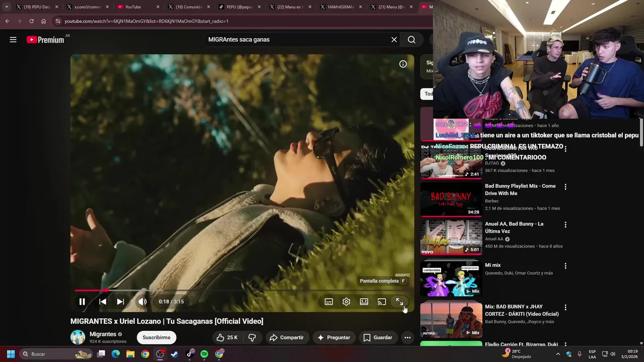Open Spotify from the taskbar
The width and height of the screenshot is (644, 362).
tap(204, 354)
